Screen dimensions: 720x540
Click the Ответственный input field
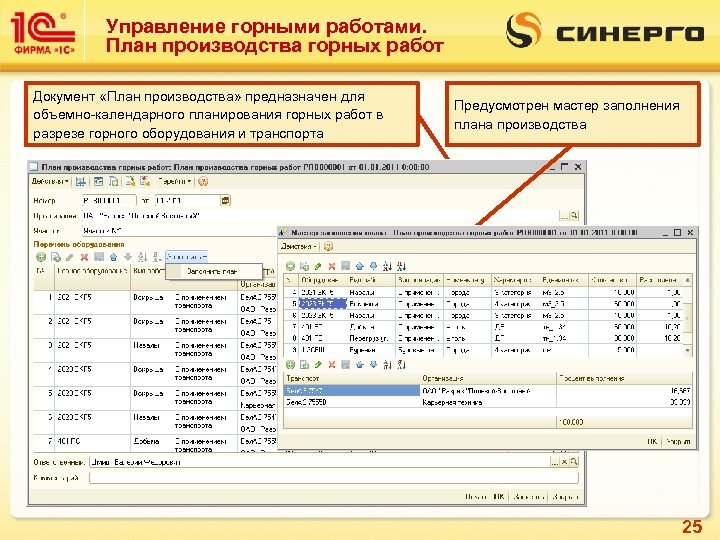point(320,462)
